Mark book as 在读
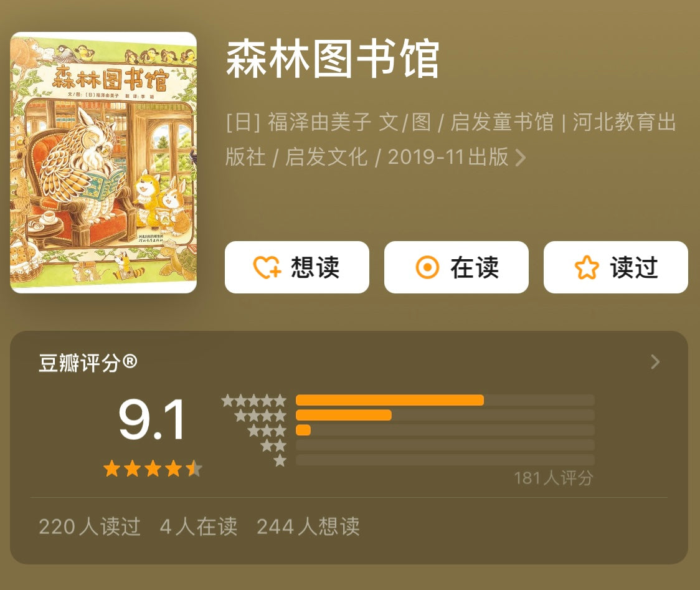 456,267
